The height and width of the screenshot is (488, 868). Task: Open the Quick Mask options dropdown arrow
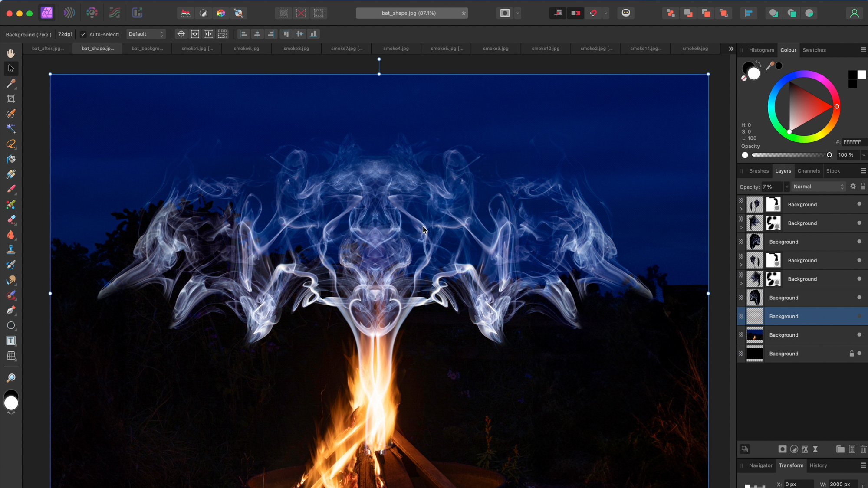pos(518,13)
